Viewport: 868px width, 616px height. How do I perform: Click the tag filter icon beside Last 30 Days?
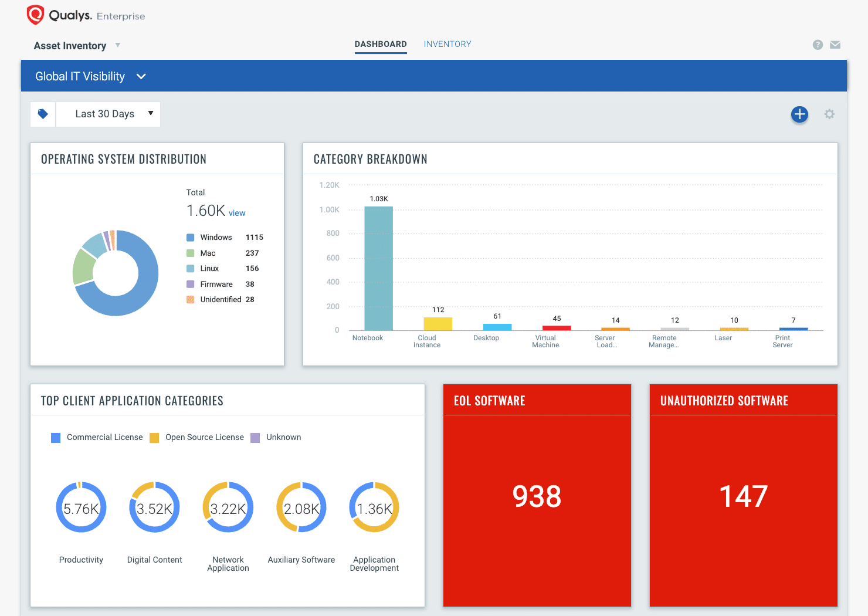tap(42, 114)
